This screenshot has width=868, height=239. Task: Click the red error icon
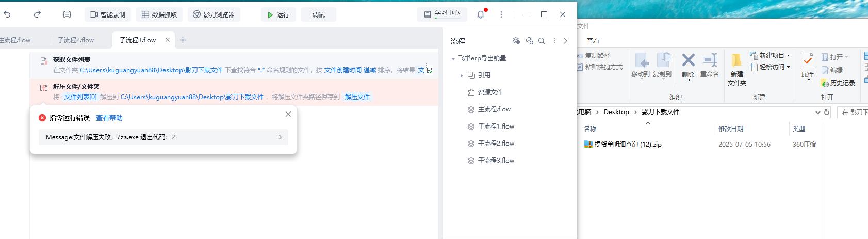42,118
